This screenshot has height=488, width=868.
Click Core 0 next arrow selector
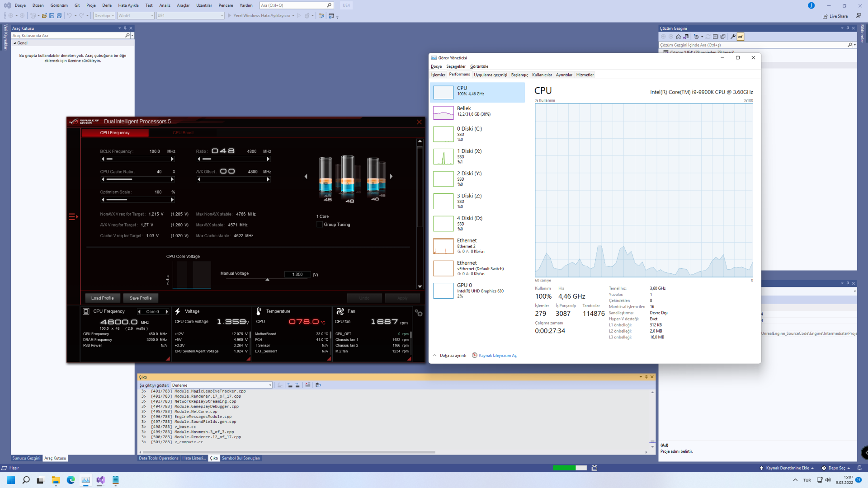(167, 312)
